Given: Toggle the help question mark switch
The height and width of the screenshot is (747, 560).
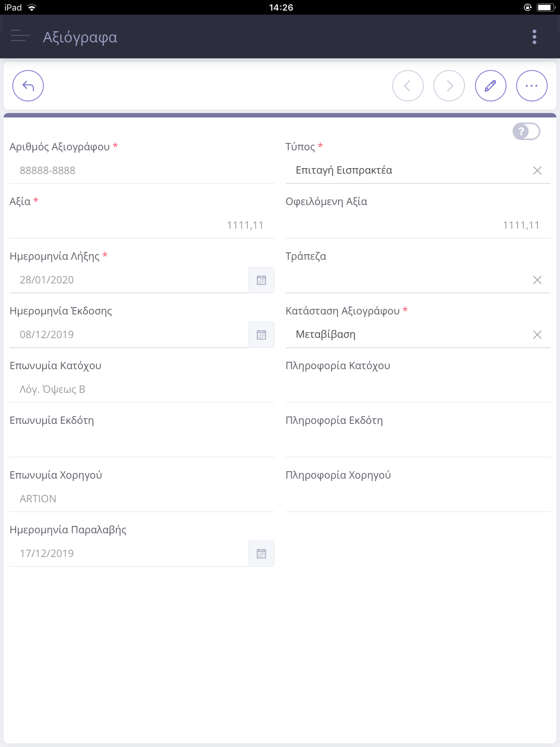Looking at the screenshot, I should (x=526, y=131).
